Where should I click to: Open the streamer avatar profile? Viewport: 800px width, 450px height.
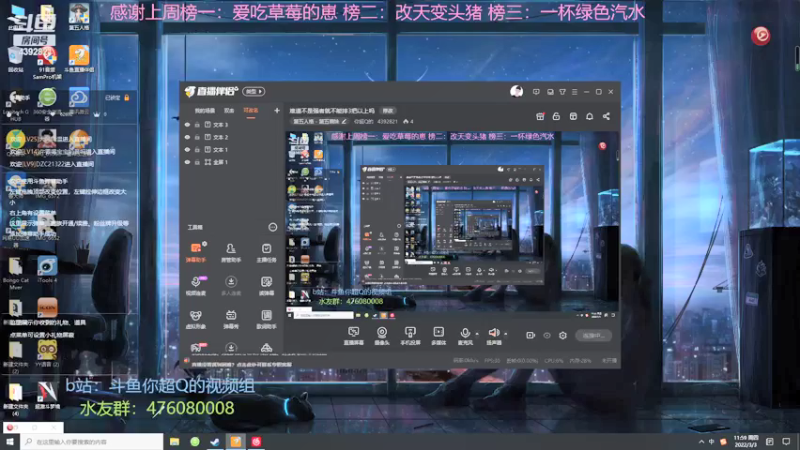(x=516, y=91)
